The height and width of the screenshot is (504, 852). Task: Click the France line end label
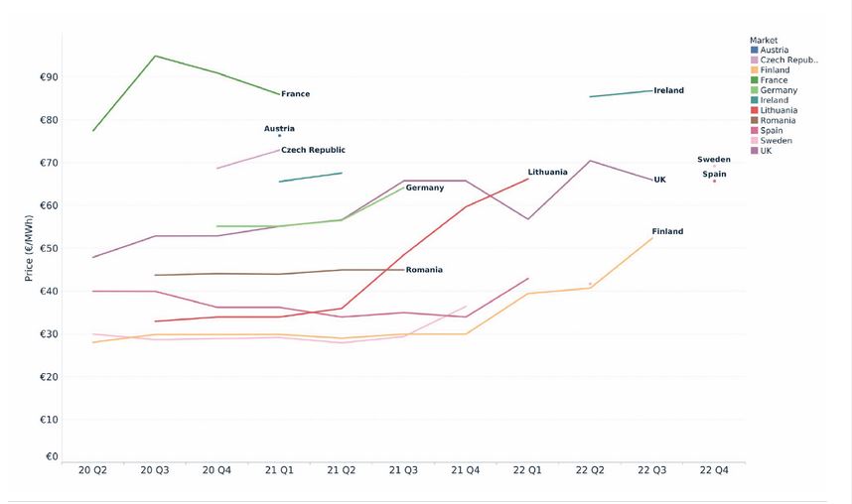(x=296, y=94)
